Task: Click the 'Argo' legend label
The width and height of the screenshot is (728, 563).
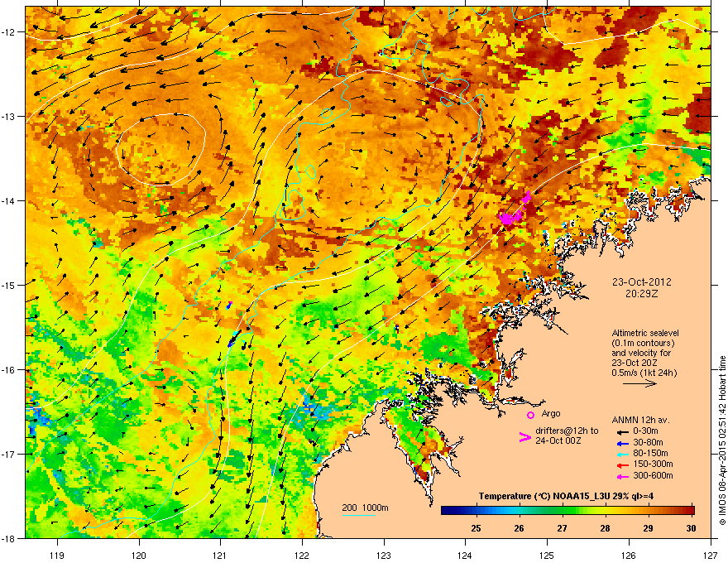Action: [x=551, y=413]
